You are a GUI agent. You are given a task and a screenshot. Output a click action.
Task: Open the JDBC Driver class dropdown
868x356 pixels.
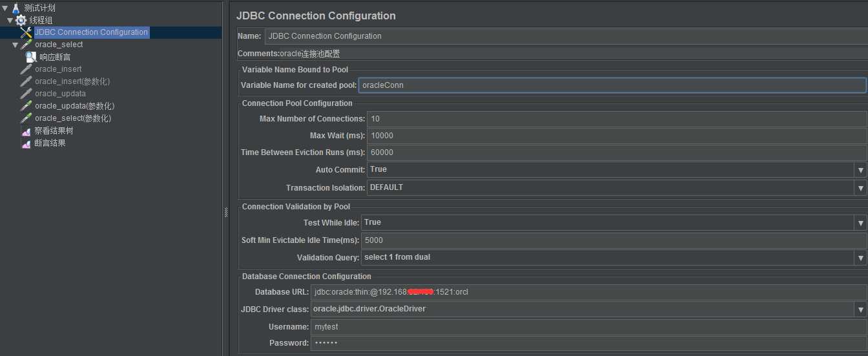coord(860,309)
